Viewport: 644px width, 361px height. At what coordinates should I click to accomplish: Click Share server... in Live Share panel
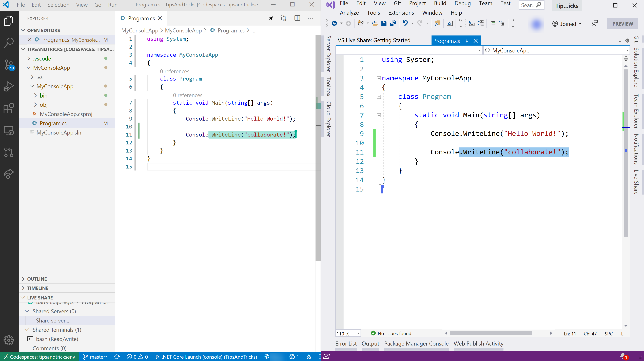(52, 320)
